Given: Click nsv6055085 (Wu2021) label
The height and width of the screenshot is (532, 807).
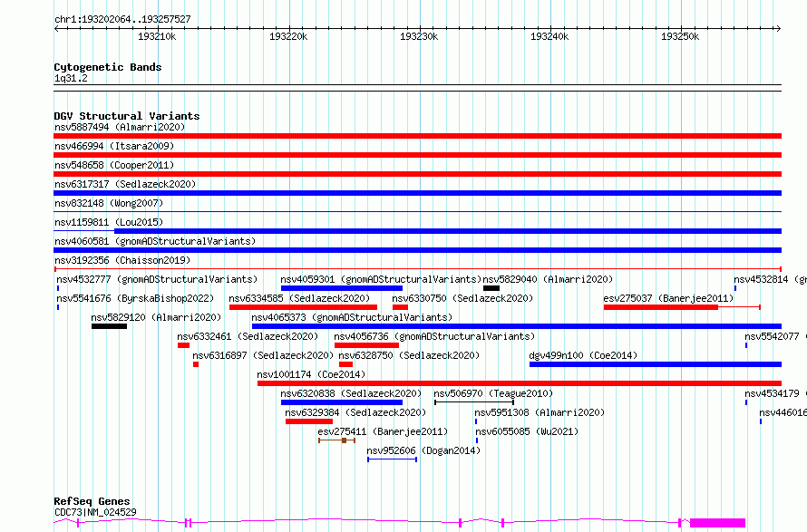Looking at the screenshot, I should coord(527,431).
